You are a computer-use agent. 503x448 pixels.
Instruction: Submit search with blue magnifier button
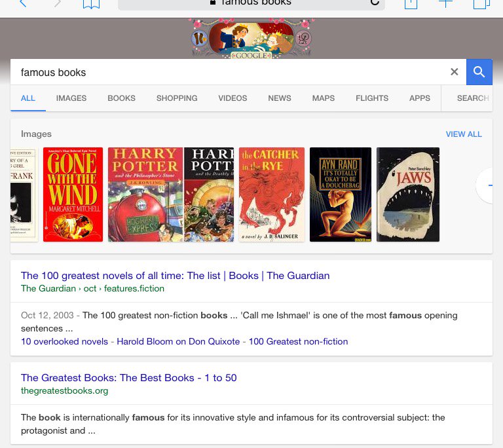479,72
